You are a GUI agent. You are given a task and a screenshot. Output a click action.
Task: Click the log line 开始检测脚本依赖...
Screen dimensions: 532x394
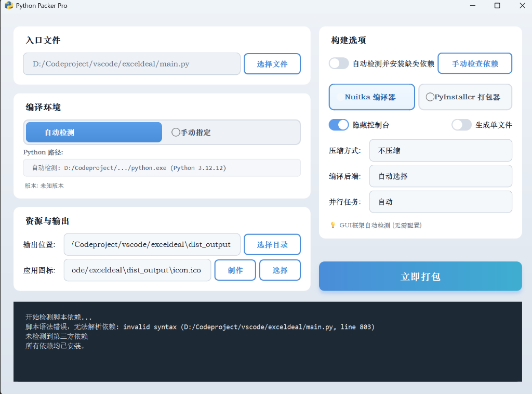[x=58, y=317]
